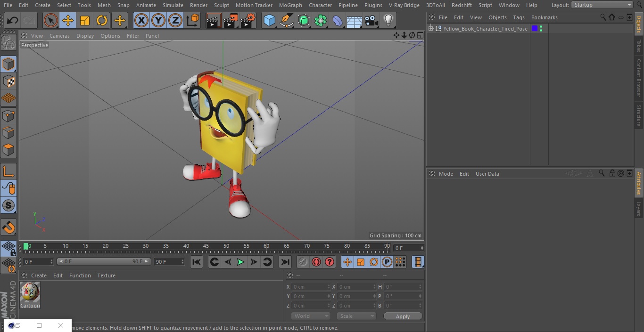644x332 pixels.
Task: Open the spline Pen tool
Action: coord(287,20)
